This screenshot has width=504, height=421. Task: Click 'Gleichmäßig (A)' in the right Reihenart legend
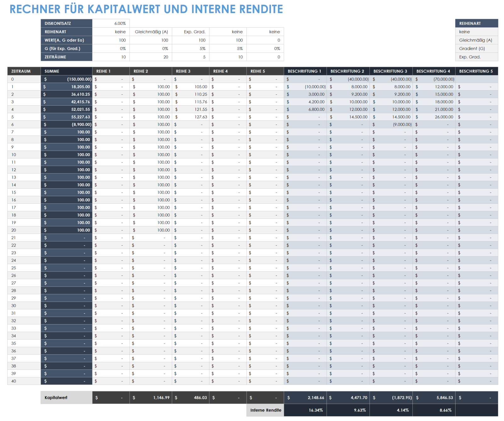point(477,40)
